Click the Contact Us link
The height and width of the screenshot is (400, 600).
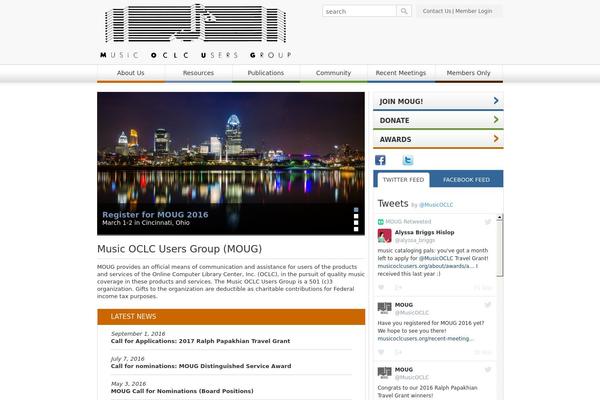pos(437,11)
